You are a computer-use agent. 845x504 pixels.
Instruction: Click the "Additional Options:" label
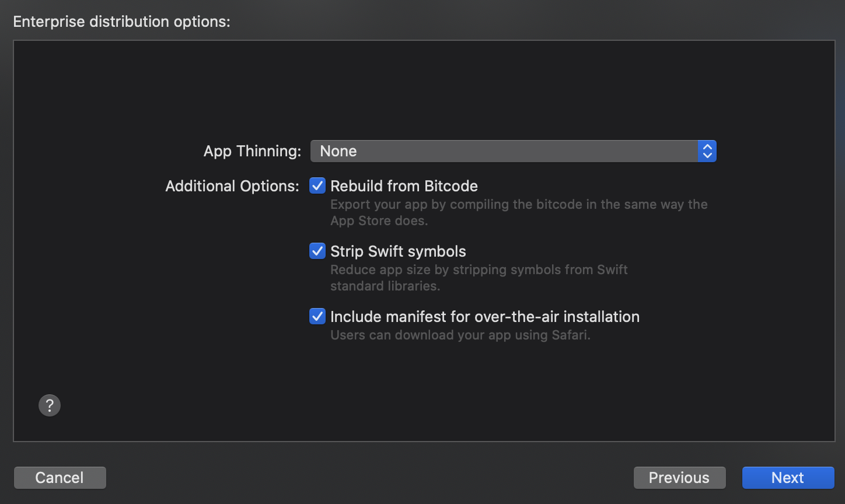click(x=232, y=186)
